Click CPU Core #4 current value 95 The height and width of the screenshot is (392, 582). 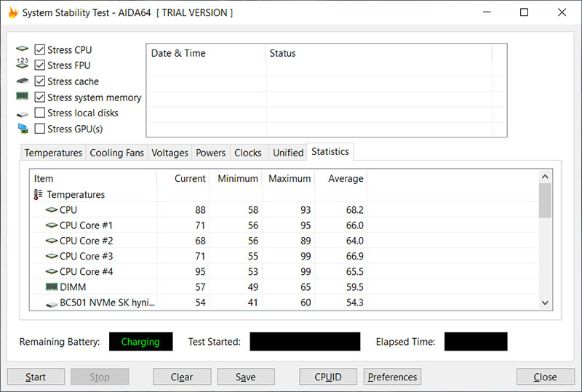(200, 272)
